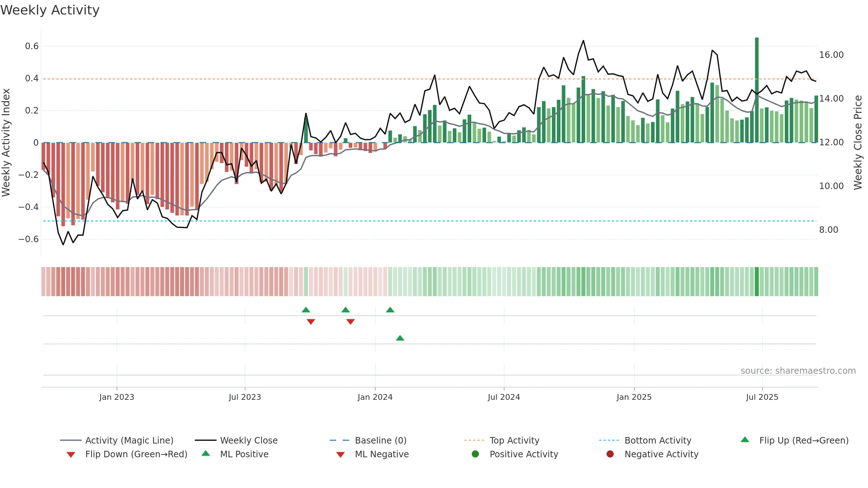
Task: Click the 'source: sharemaestro.com' text
Action: click(798, 371)
